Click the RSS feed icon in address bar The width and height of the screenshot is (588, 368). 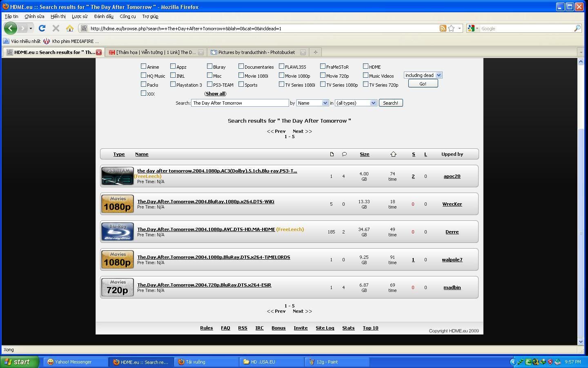point(443,28)
